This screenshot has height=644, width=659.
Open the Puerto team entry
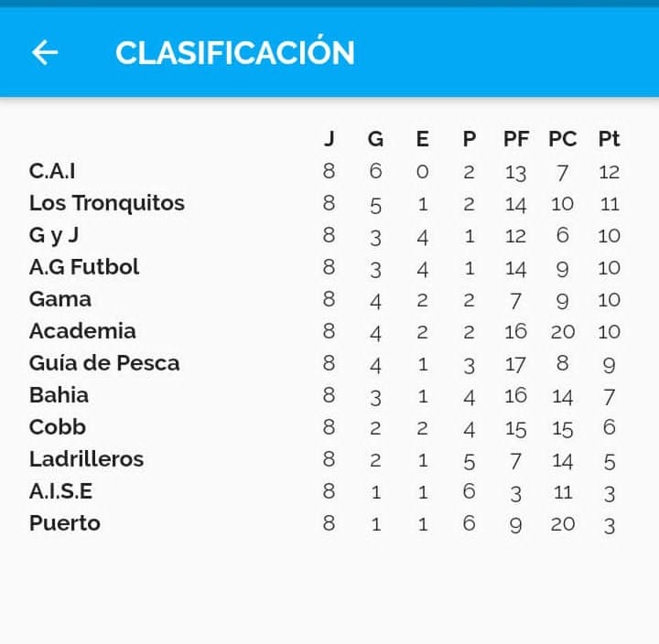[x=64, y=523]
